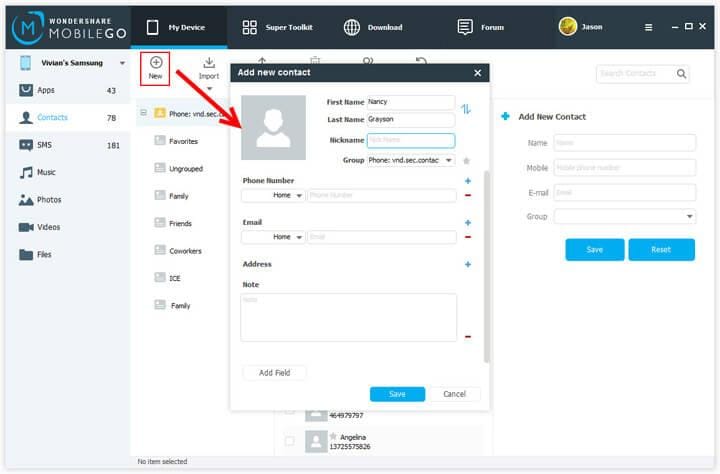Select SMS in the sidebar
Viewport: 720px width, 474px height.
(68, 145)
